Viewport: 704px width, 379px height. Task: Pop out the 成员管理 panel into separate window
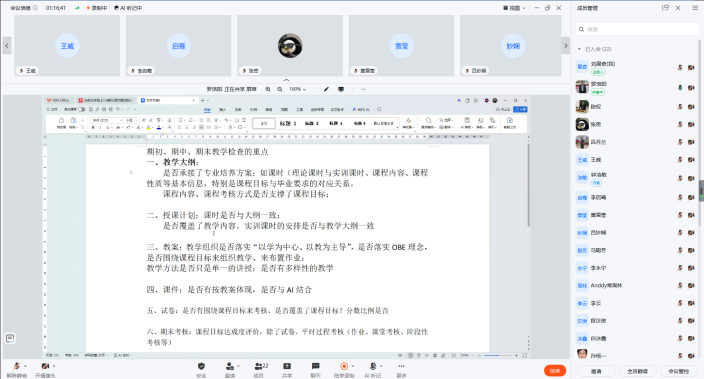tap(665, 8)
